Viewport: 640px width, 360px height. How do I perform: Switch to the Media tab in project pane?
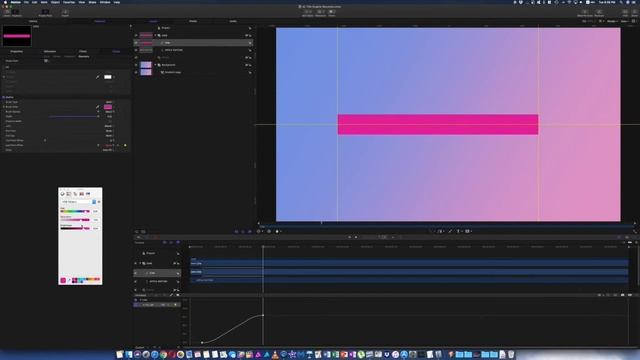click(193, 21)
